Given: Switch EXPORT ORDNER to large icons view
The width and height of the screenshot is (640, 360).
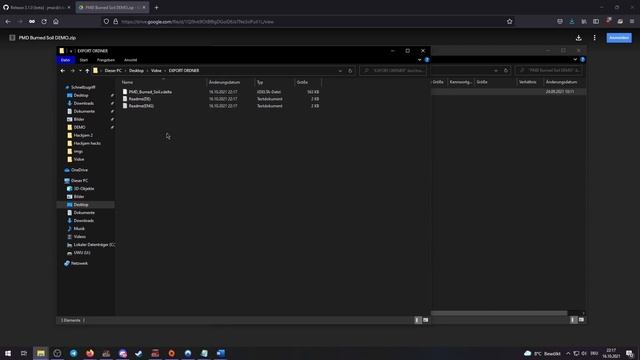Looking at the screenshot, I should 426,320.
